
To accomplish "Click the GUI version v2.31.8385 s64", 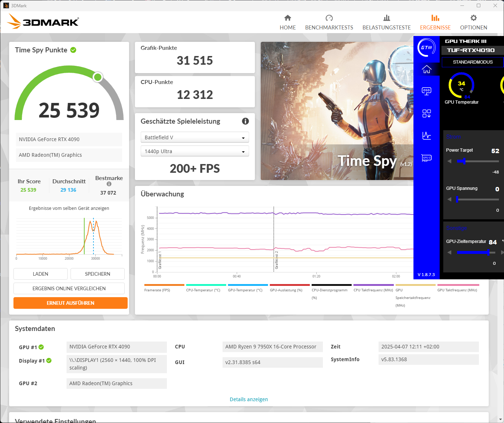I will 272,362.
